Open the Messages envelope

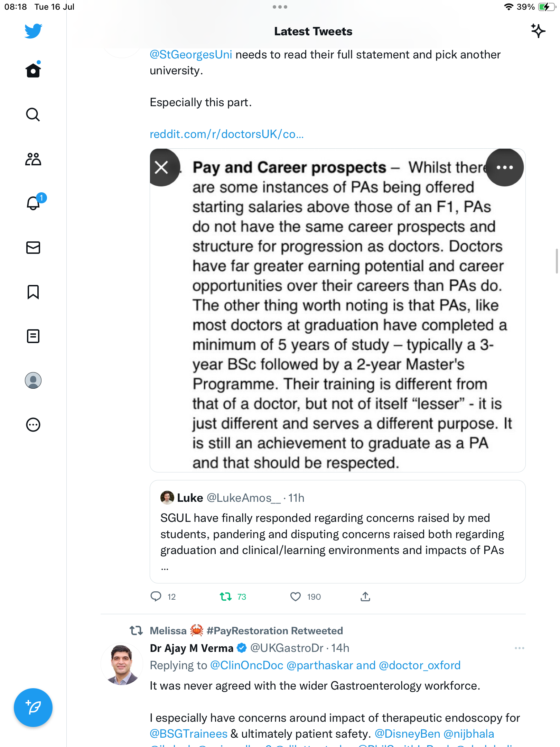(x=33, y=247)
